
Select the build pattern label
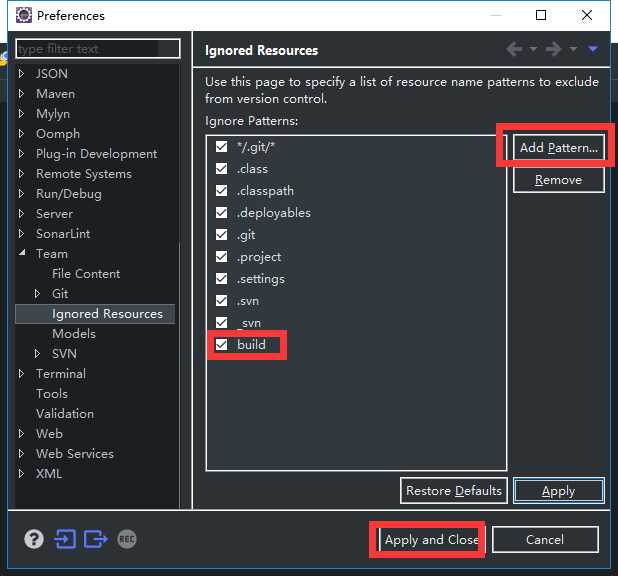(251, 345)
